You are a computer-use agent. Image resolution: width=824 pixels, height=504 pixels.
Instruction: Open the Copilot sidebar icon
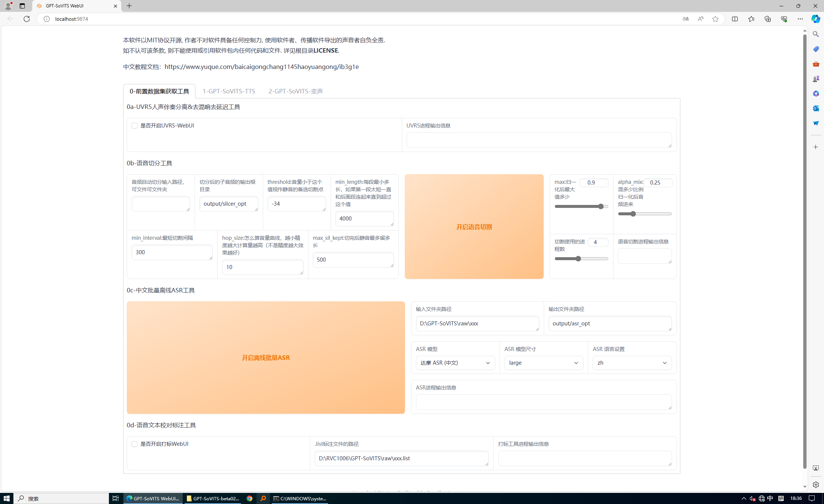pos(815,19)
